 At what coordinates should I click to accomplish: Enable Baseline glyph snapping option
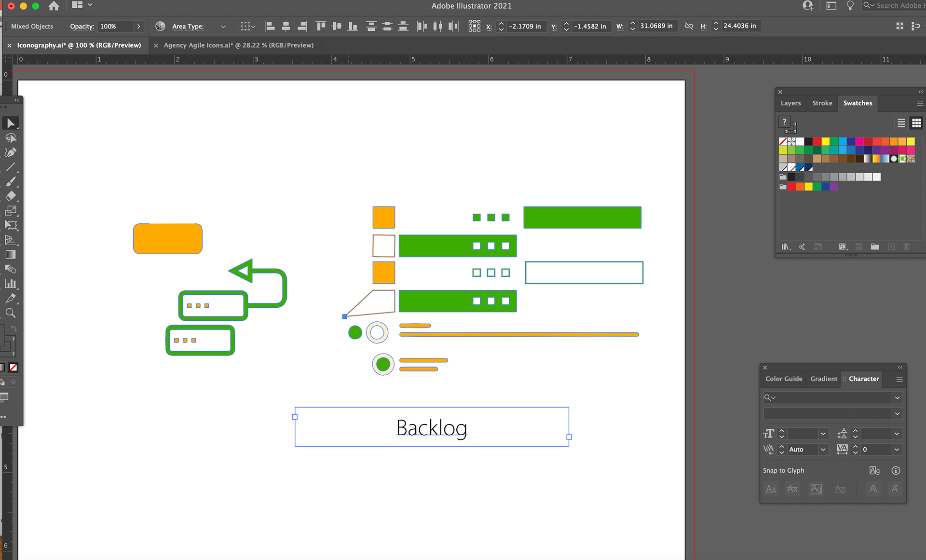click(x=771, y=489)
